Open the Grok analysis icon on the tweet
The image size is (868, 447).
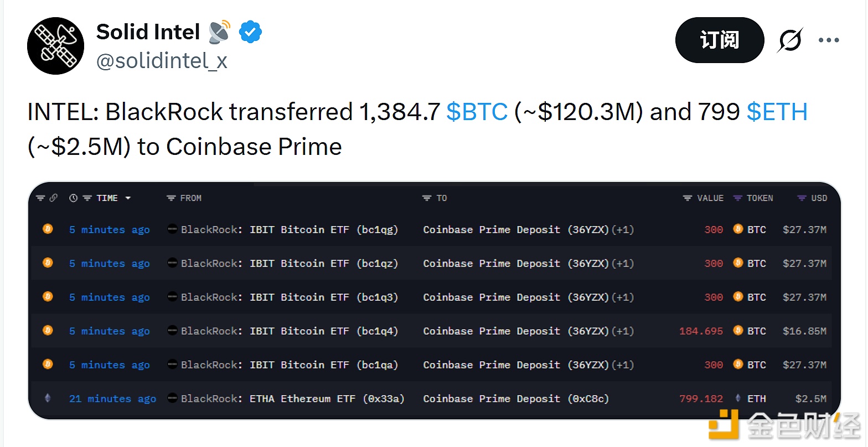pos(790,39)
